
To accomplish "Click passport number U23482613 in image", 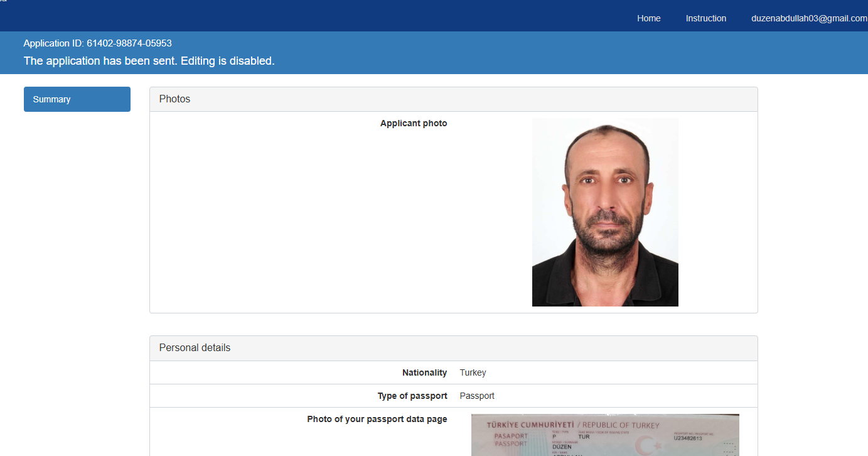I will [687, 438].
